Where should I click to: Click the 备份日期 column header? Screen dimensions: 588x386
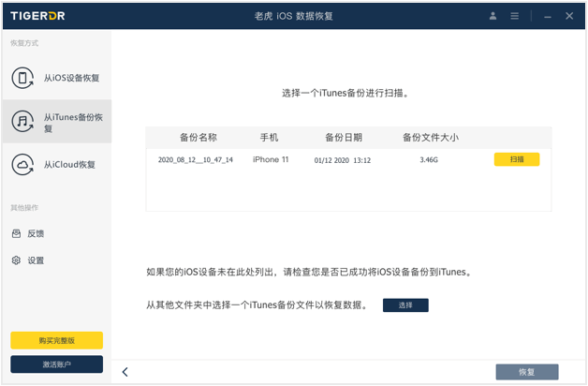343,137
